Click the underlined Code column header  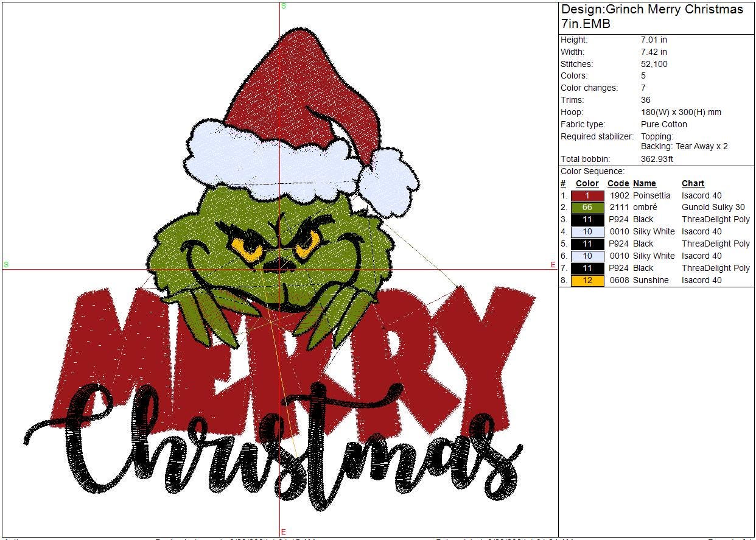tap(618, 183)
